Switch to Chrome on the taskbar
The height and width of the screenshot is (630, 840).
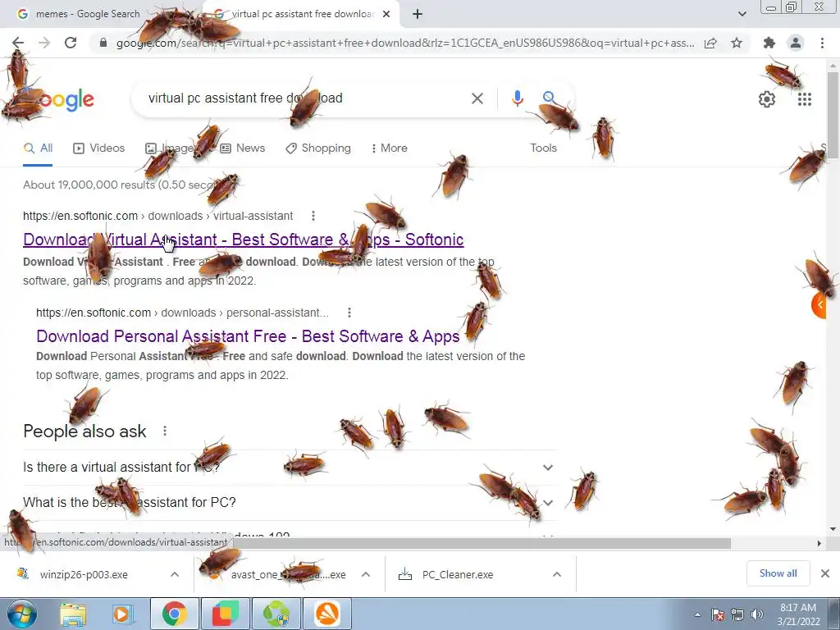175,614
